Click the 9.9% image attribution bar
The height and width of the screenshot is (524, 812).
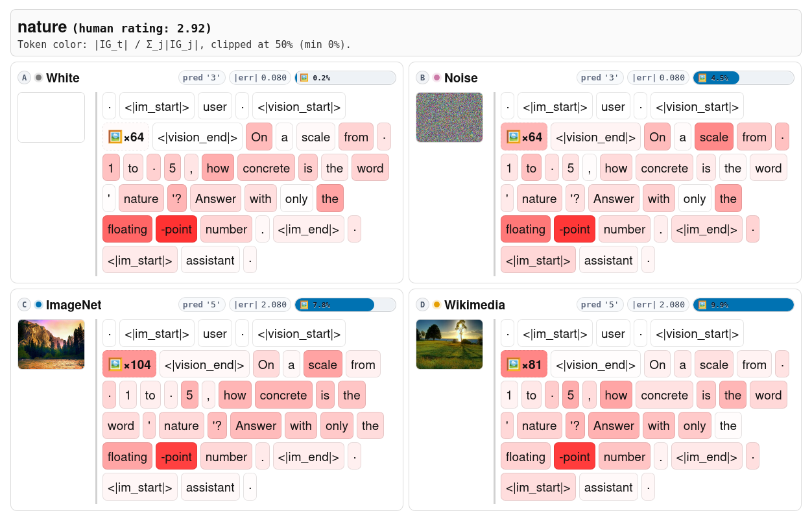click(744, 305)
